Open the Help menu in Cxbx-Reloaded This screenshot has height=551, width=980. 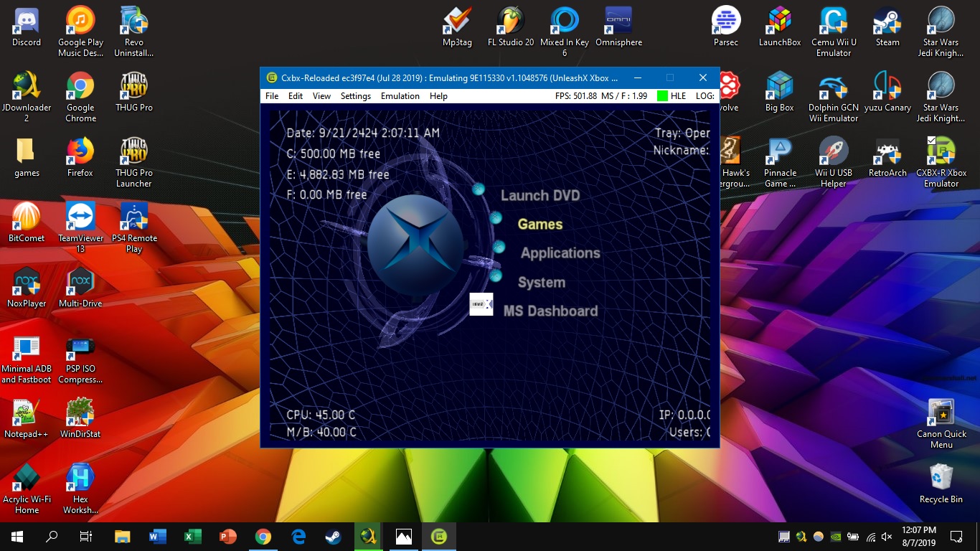pos(438,96)
